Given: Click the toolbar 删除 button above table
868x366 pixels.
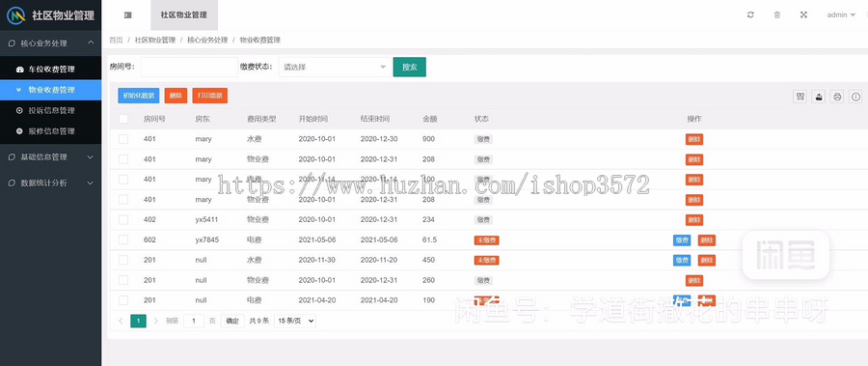Looking at the screenshot, I should pos(176,96).
